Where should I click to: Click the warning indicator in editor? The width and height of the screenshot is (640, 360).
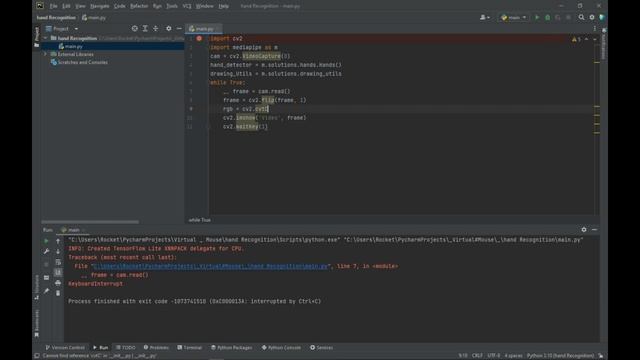point(576,39)
